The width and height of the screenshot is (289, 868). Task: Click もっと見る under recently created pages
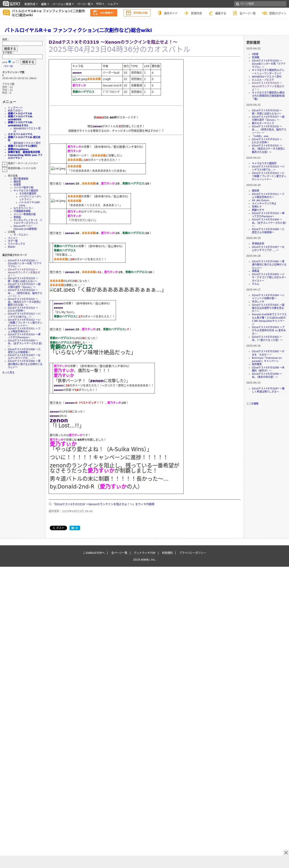[x=8, y=372]
